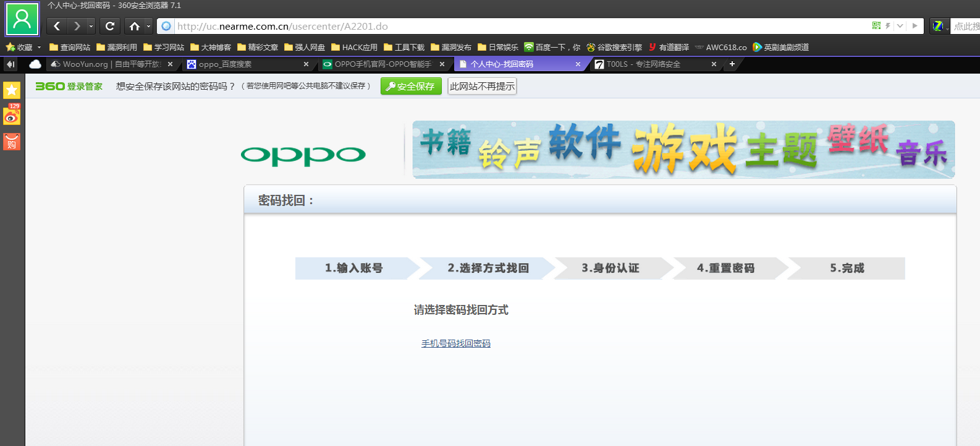
Task: Open the green user account avatar
Action: click(x=22, y=19)
